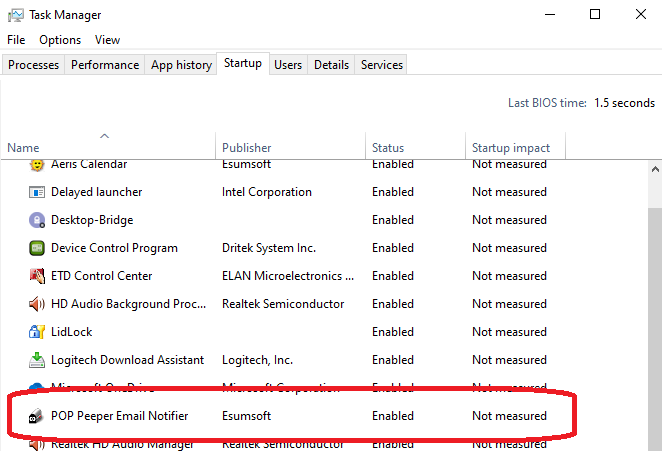Open the View menu
Viewport: 662px width, 451px height.
pyautogui.click(x=107, y=40)
